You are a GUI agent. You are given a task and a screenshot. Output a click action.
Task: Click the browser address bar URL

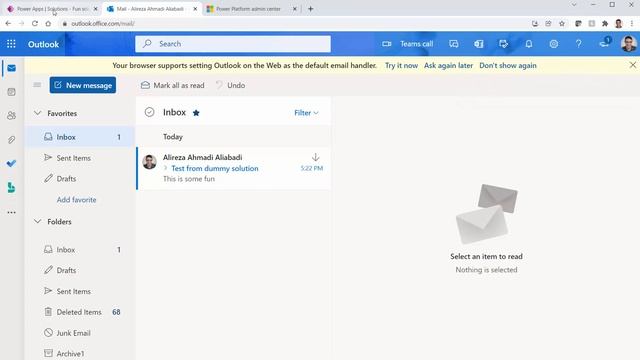[103, 24]
